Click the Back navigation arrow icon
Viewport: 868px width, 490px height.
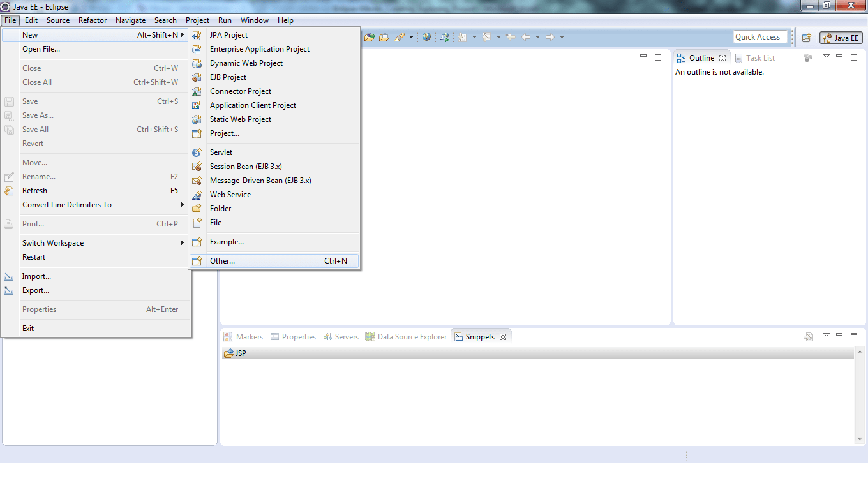[x=525, y=37]
